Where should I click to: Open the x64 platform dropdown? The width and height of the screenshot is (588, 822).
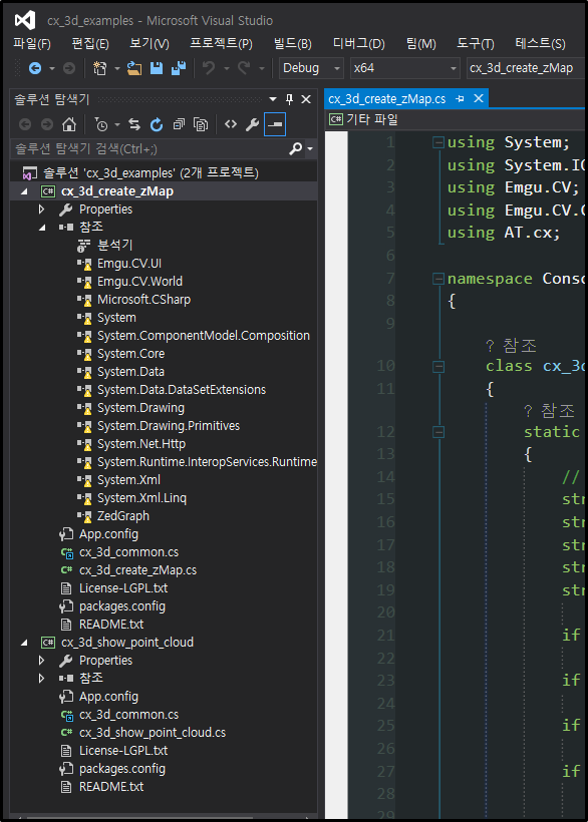[x=405, y=68]
